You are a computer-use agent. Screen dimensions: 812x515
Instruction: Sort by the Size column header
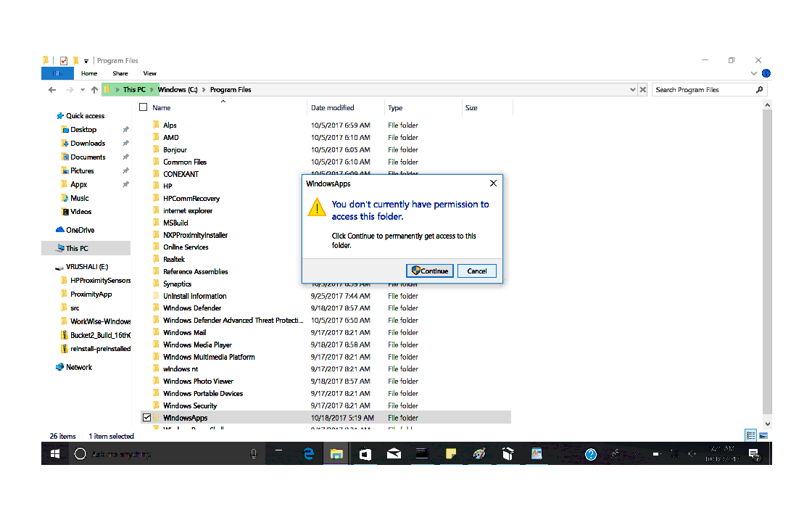pos(471,108)
